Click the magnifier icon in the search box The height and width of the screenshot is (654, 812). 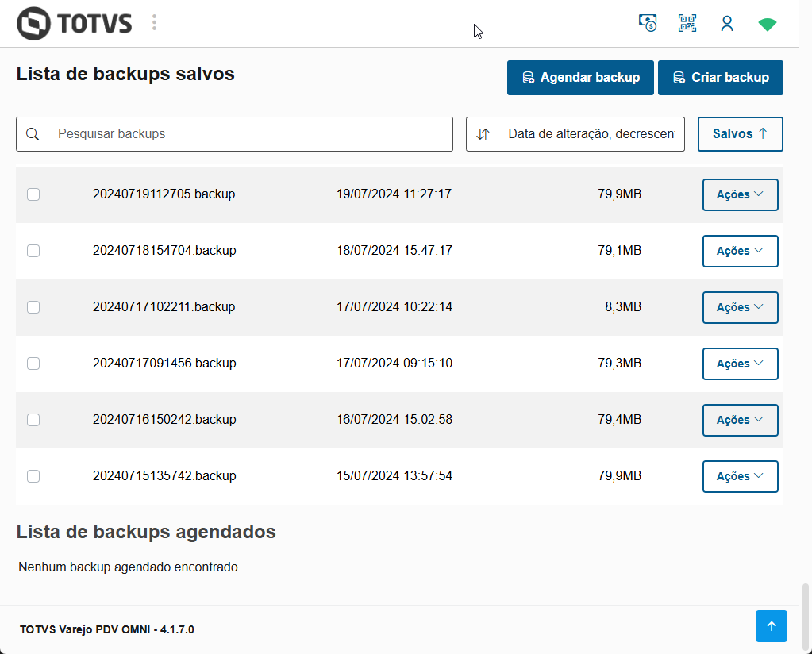33,134
